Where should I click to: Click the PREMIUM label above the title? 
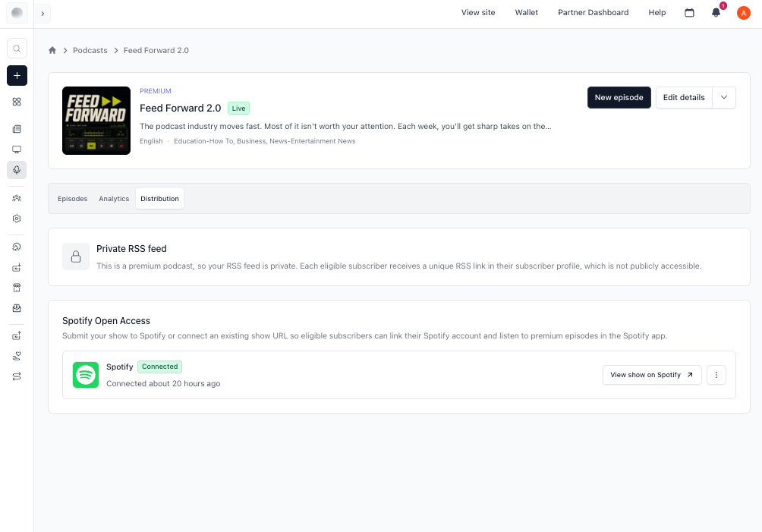[x=156, y=91]
